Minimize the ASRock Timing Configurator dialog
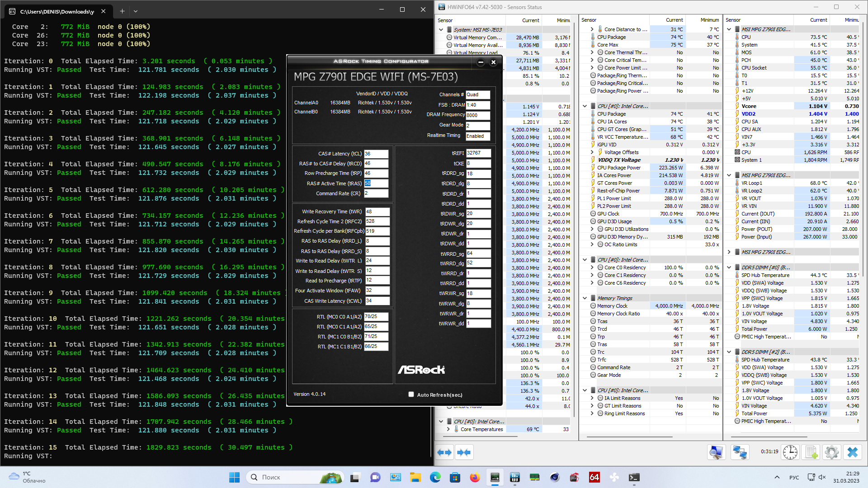The width and height of the screenshot is (868, 488). point(481,62)
